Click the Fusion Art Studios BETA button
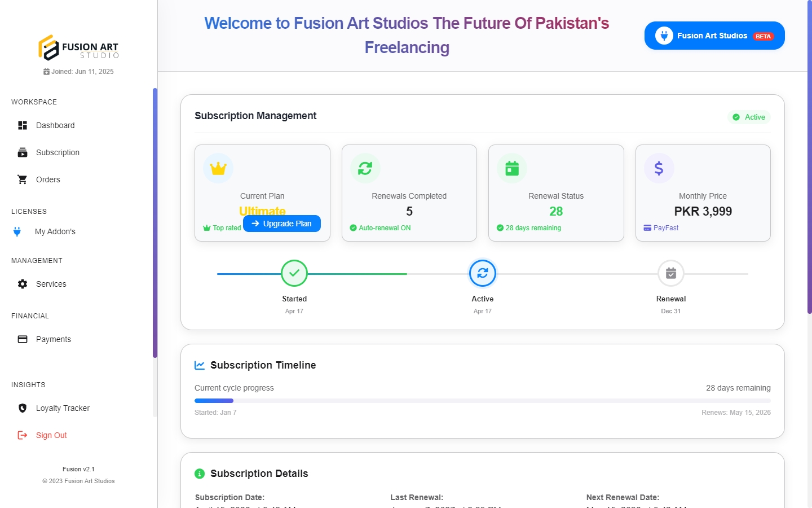812x508 pixels. (714, 36)
